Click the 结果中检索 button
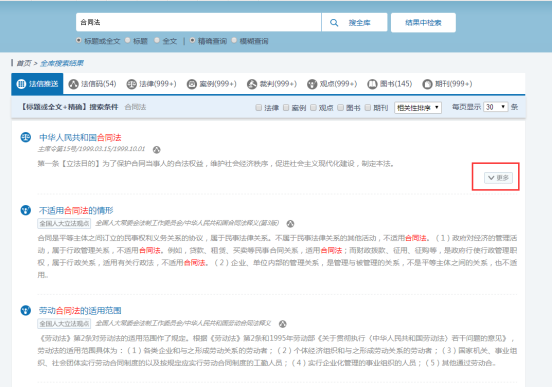The height and width of the screenshot is (388, 552). (423, 23)
